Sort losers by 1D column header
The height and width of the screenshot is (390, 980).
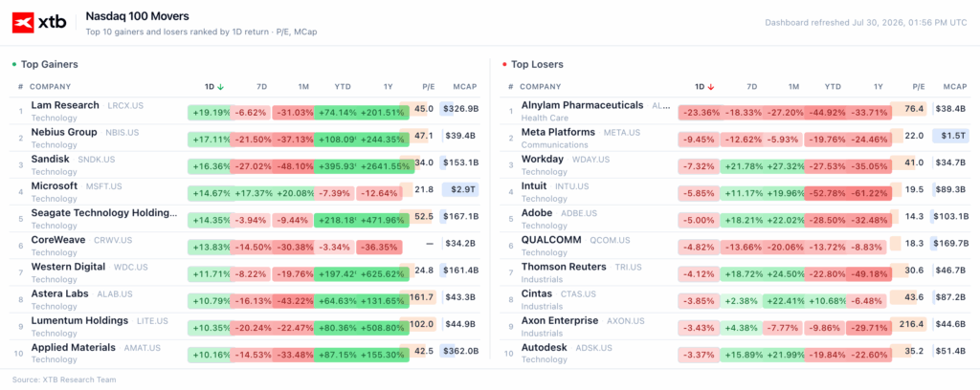(x=704, y=87)
